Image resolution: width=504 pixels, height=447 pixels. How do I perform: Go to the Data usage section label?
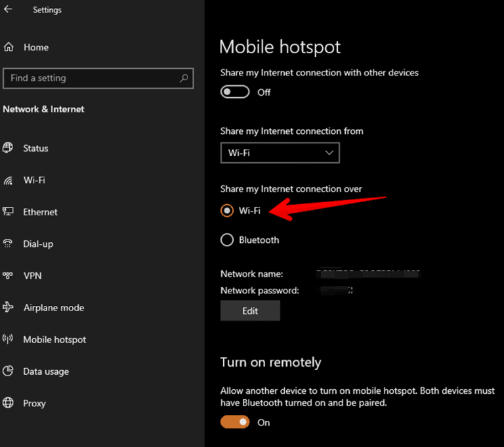tap(46, 372)
